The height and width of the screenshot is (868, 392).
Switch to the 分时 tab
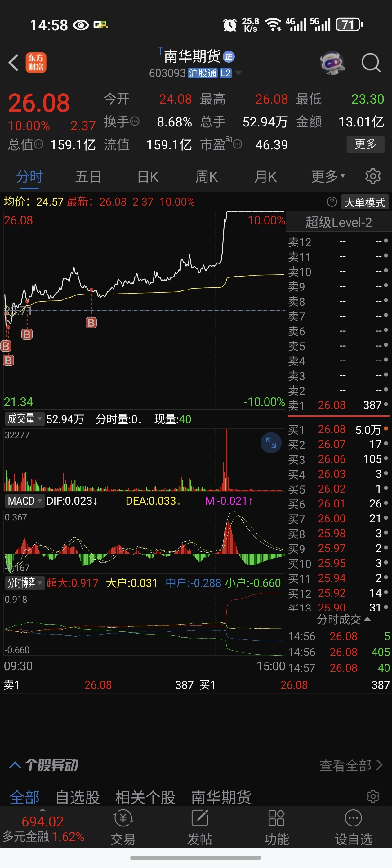coord(30,177)
